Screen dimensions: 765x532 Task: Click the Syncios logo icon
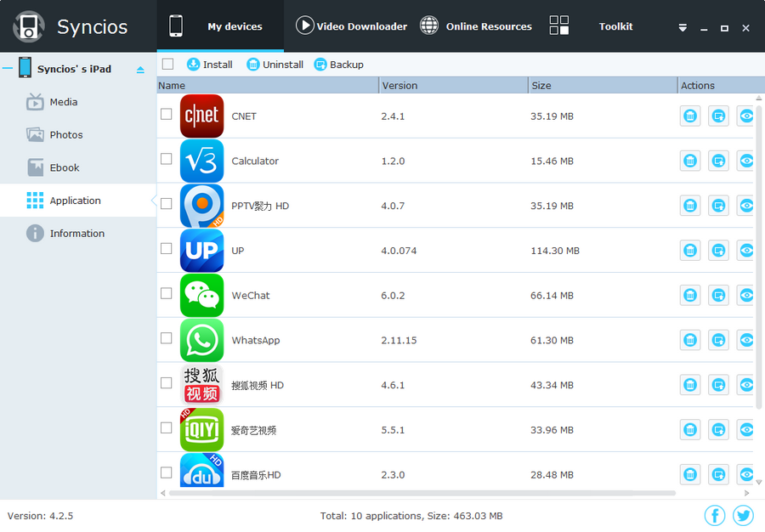click(x=28, y=26)
